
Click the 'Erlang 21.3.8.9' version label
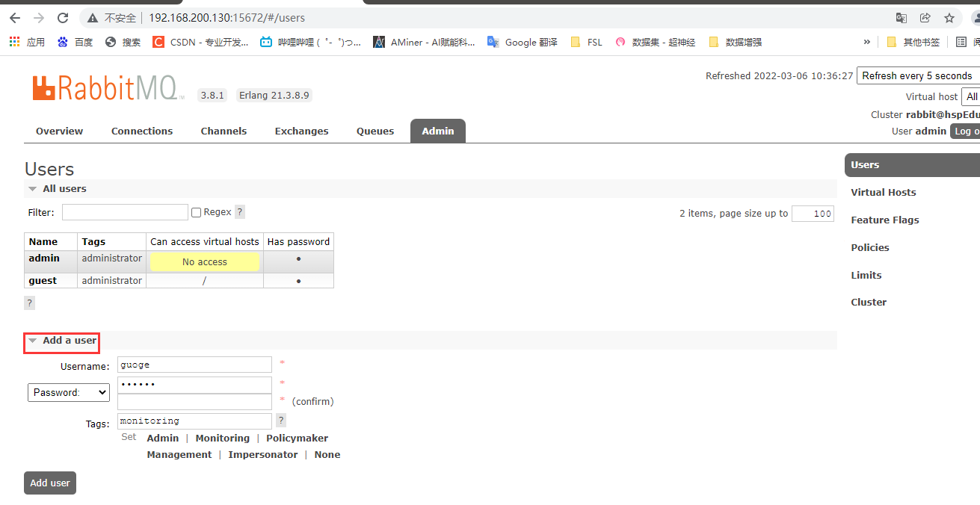tap(274, 96)
